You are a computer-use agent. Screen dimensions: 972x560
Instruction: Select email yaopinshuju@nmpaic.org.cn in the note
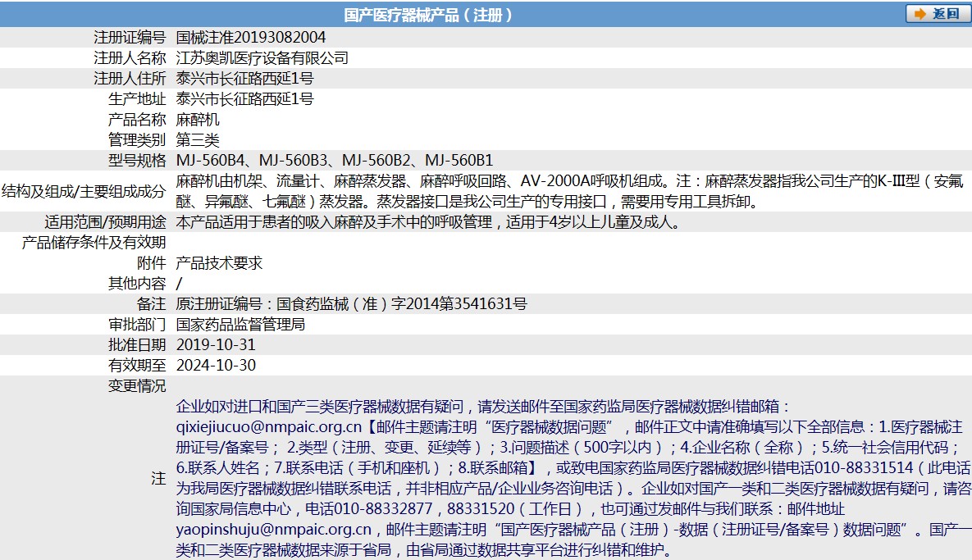coord(273,530)
